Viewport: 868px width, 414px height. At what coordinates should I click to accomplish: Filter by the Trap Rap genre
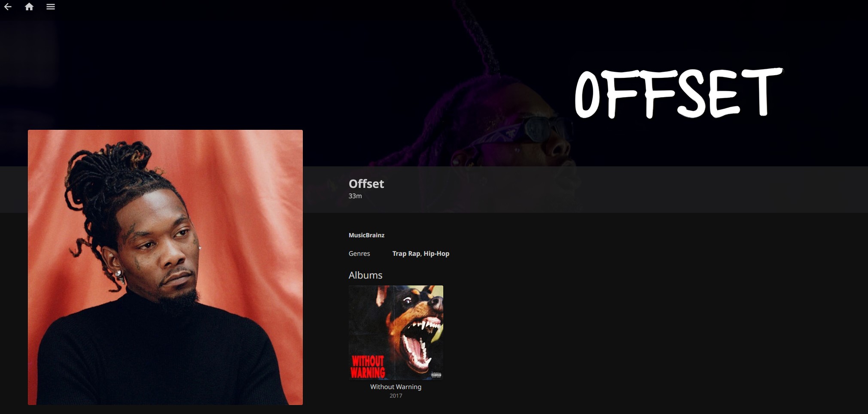[x=406, y=254]
